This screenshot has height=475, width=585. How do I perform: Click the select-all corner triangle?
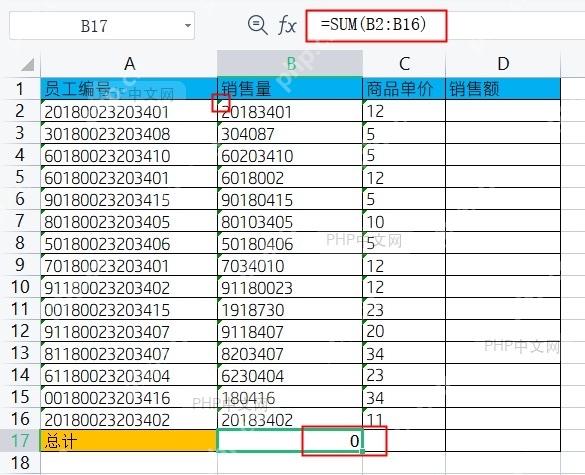tap(28, 64)
